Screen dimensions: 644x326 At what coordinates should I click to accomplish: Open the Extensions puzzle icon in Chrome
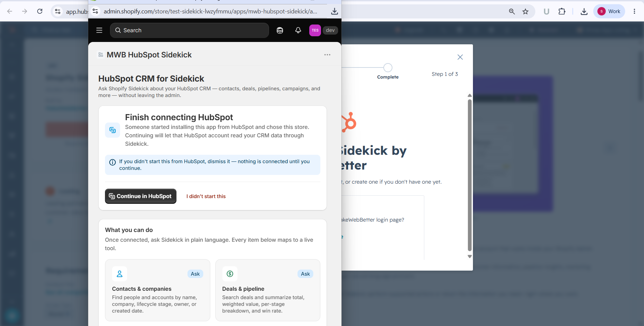click(x=562, y=11)
